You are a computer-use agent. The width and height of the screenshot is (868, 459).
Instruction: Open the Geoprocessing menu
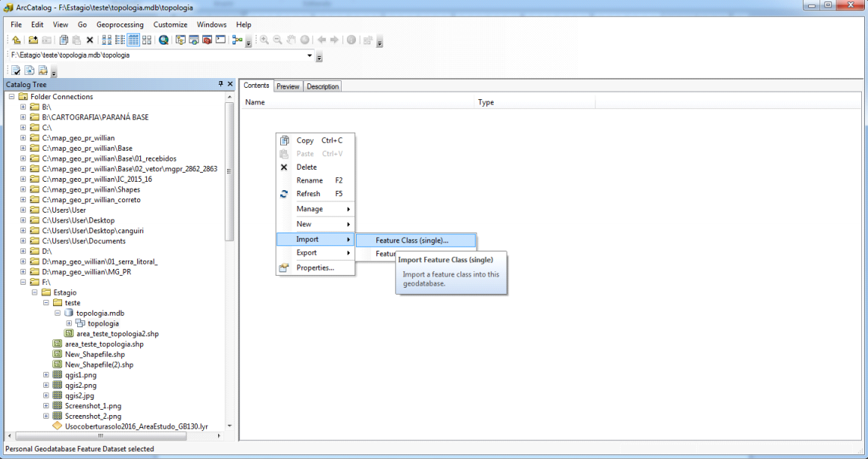coord(120,24)
